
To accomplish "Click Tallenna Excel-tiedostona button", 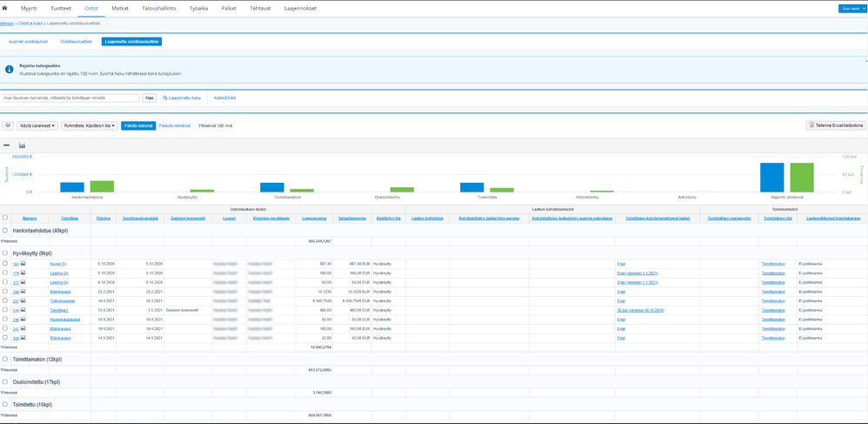I will (x=836, y=125).
